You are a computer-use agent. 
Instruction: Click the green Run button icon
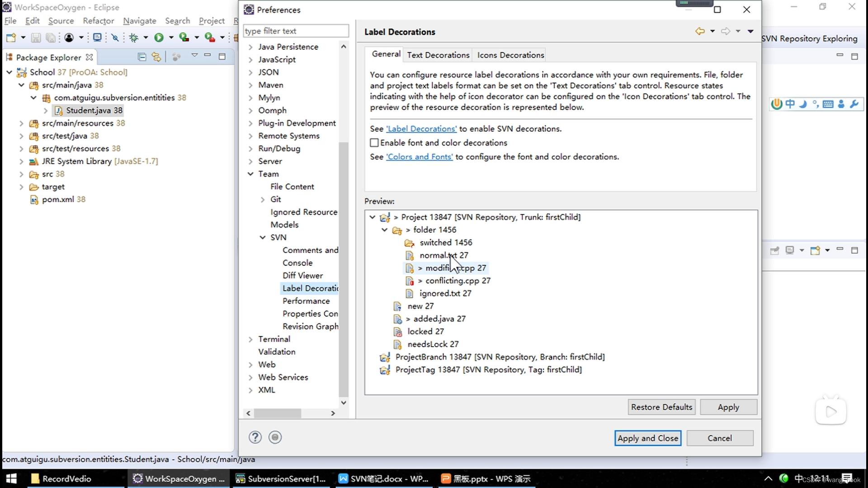tap(159, 38)
